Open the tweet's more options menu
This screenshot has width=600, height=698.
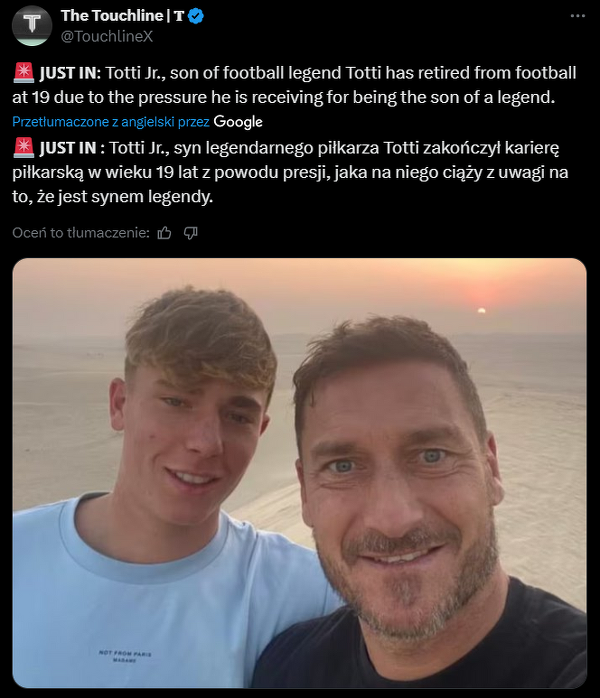tap(577, 17)
